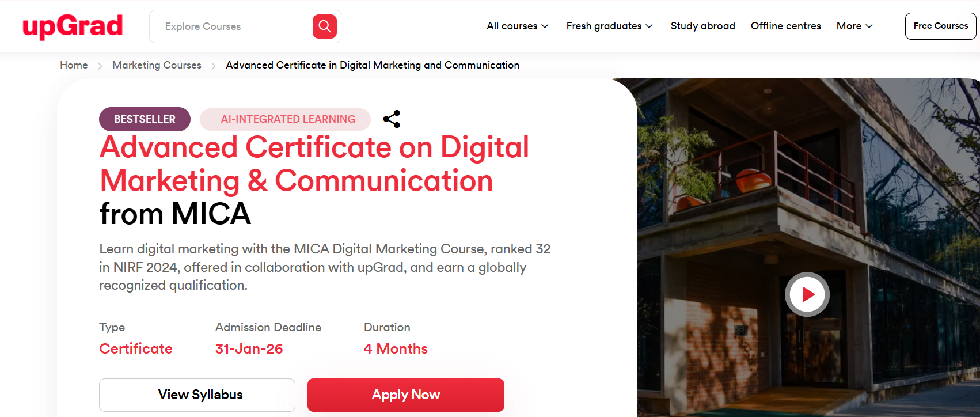Navigate to Home breadcrumb link

74,65
